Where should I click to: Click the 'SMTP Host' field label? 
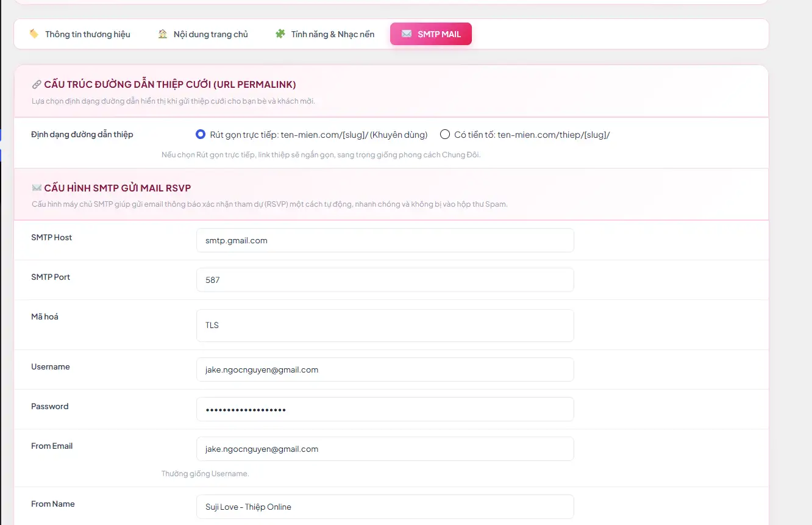point(52,237)
